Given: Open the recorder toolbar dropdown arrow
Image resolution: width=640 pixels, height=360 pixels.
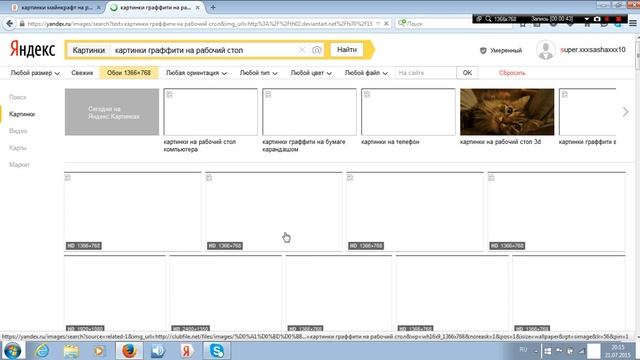Looking at the screenshot, I should 587,19.
